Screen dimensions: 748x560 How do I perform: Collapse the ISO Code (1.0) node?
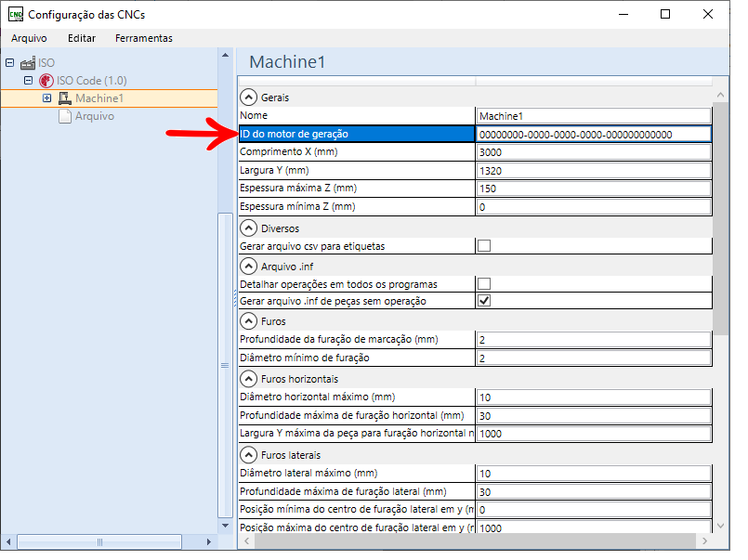pos(28,80)
